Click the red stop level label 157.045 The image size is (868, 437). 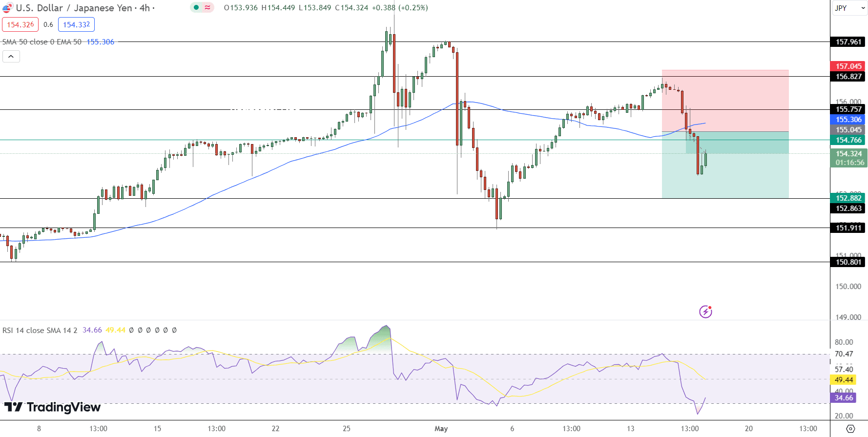pyautogui.click(x=848, y=66)
